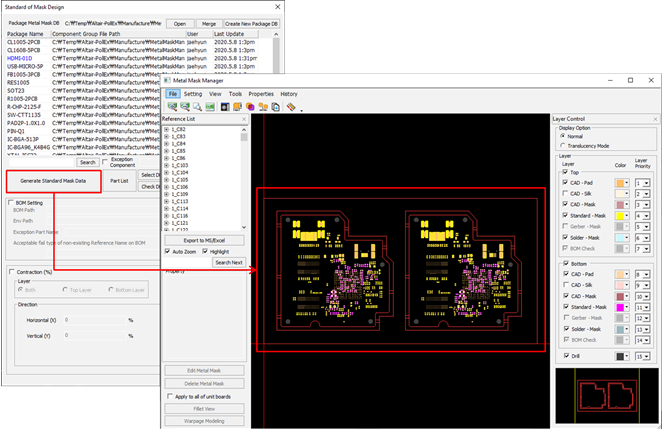Open the Properties menu

[261, 94]
